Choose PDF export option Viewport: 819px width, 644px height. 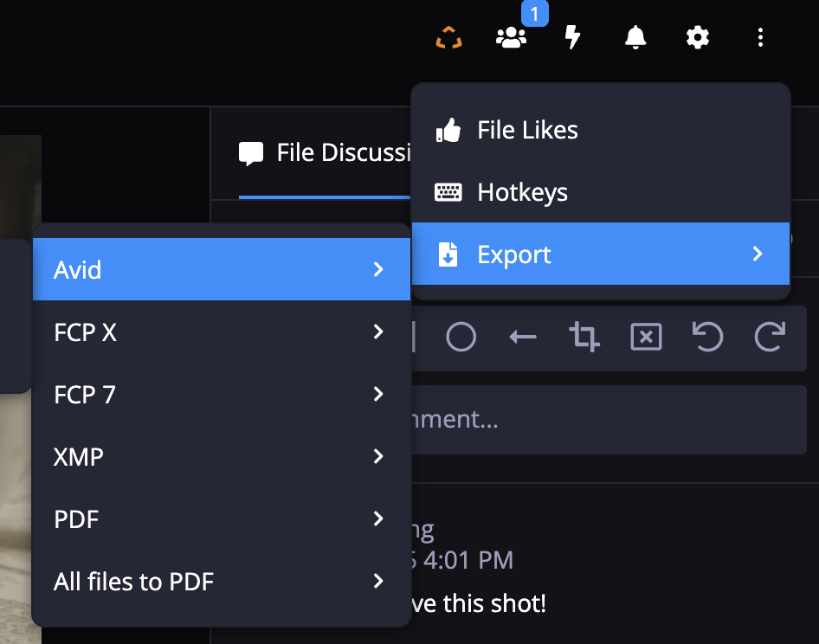tap(222, 518)
